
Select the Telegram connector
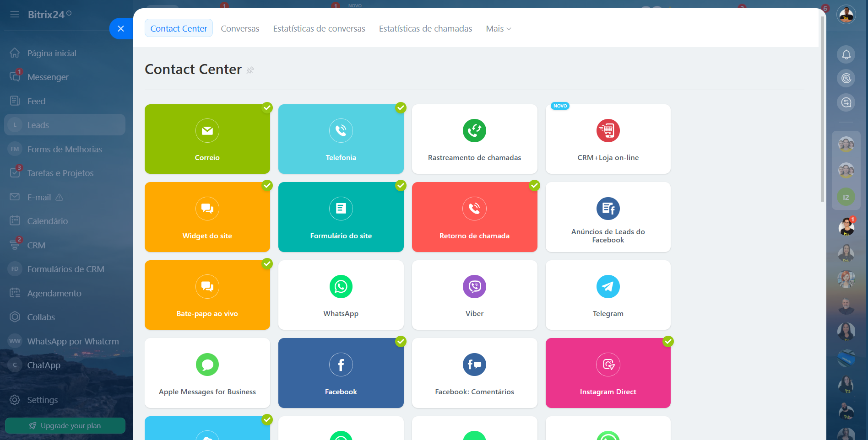tap(608, 295)
